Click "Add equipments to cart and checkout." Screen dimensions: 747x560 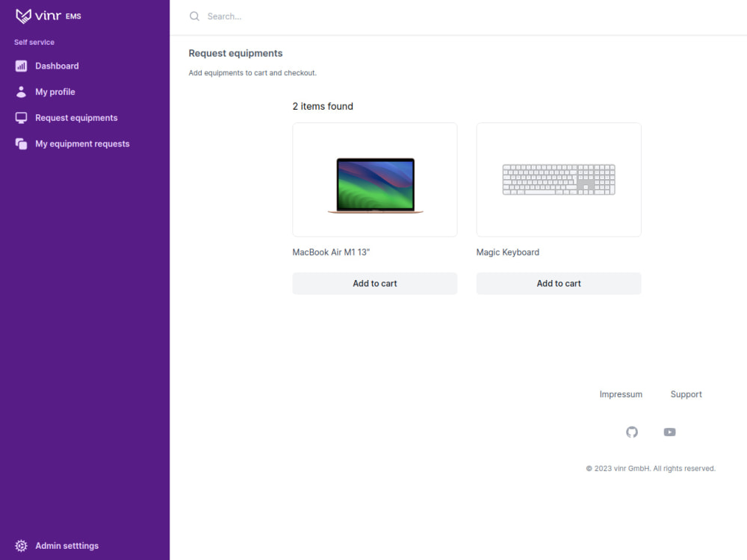252,73
